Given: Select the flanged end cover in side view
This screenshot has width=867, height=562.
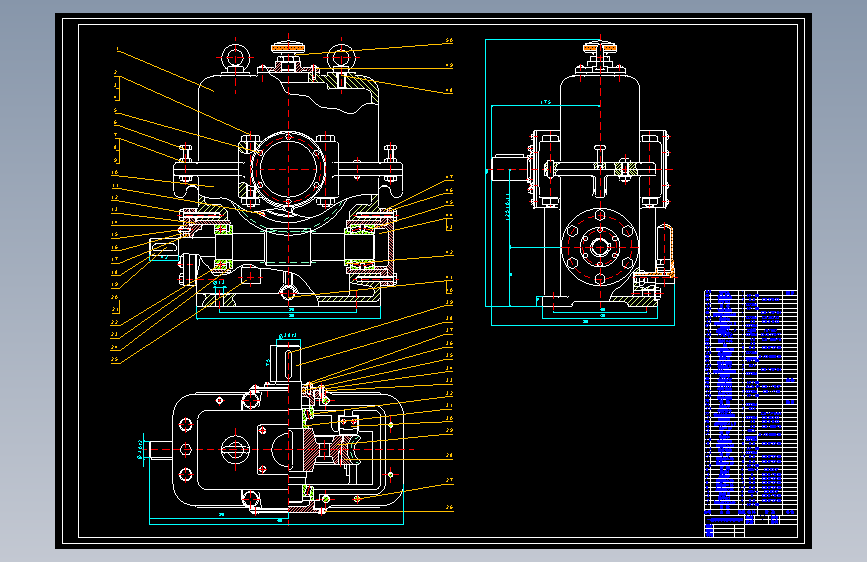Looking at the screenshot, I should point(600,247).
